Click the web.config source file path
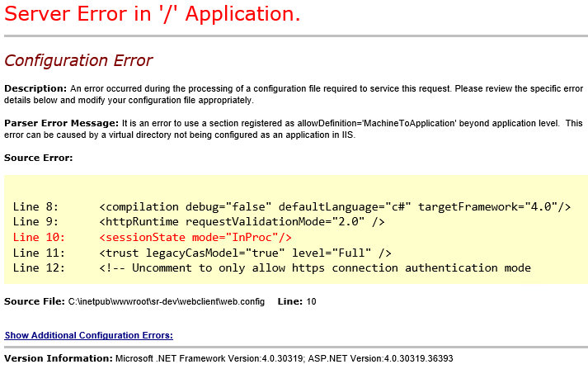The image size is (588, 369). pyautogui.click(x=166, y=301)
